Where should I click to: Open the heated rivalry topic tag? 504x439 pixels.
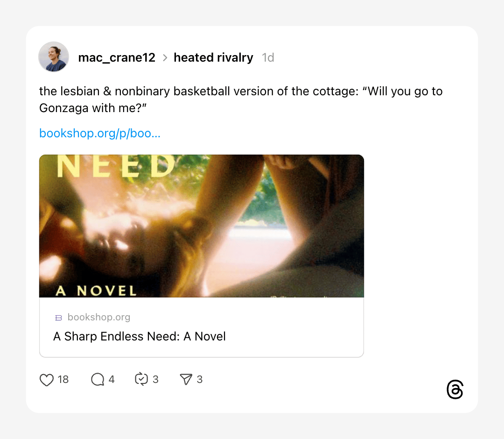(x=213, y=57)
